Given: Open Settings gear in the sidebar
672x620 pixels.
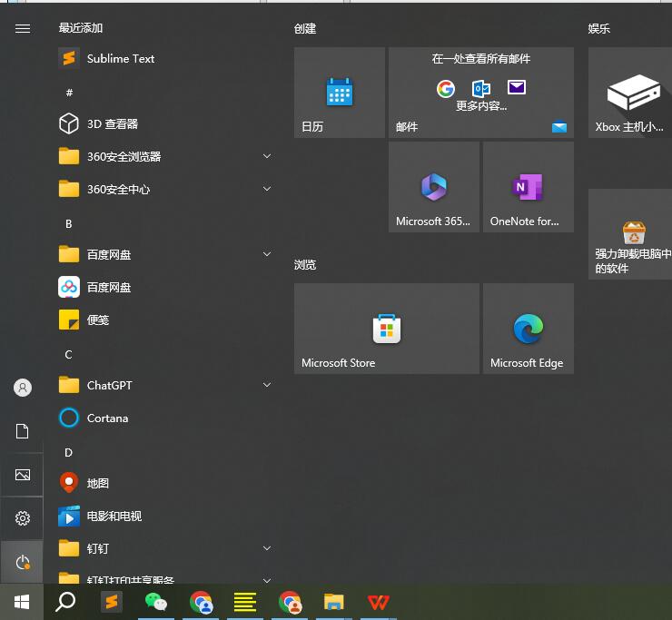Looking at the screenshot, I should tap(23, 518).
